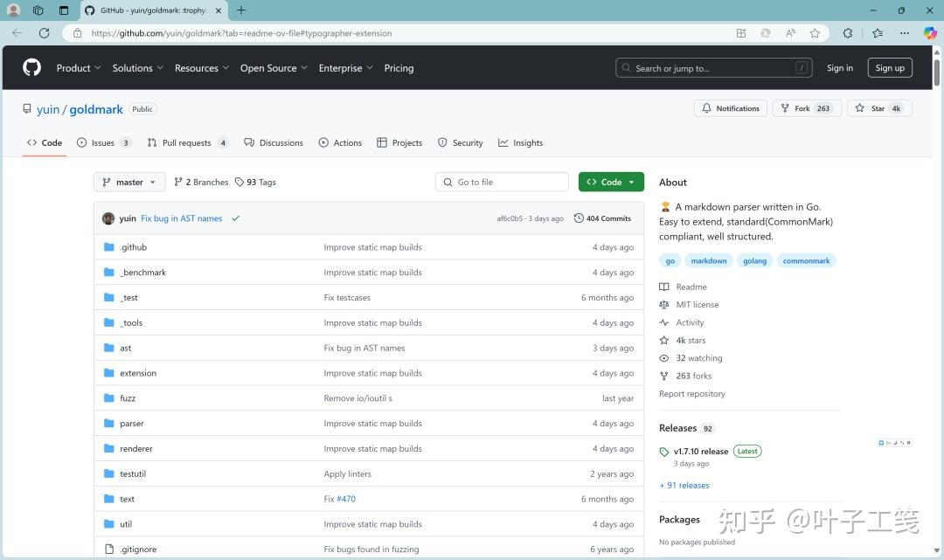Focus the Go to file search box
The image size is (944, 560).
[502, 183]
